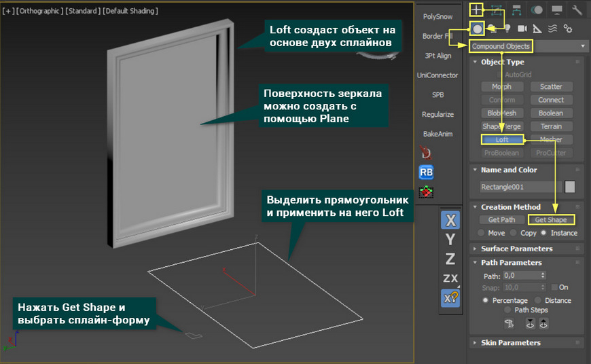Image resolution: width=591 pixels, height=364 pixels.
Task: Click the red checkered mesh icon
Action: 427,192
